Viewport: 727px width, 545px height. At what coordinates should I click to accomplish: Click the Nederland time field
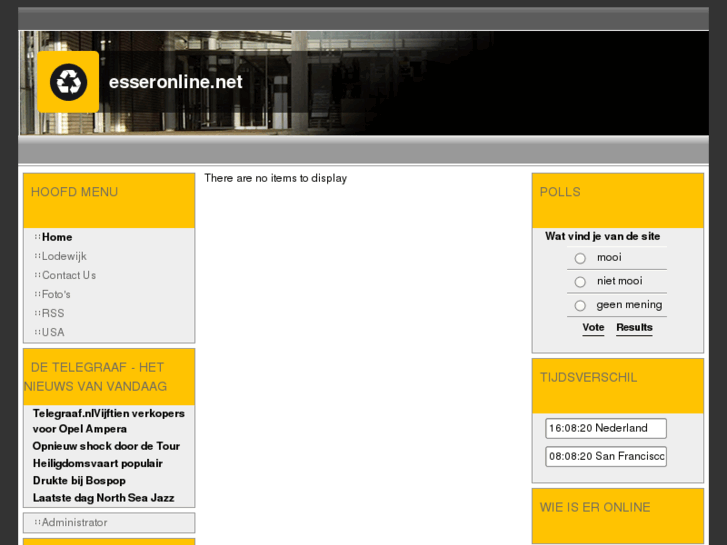(x=606, y=428)
